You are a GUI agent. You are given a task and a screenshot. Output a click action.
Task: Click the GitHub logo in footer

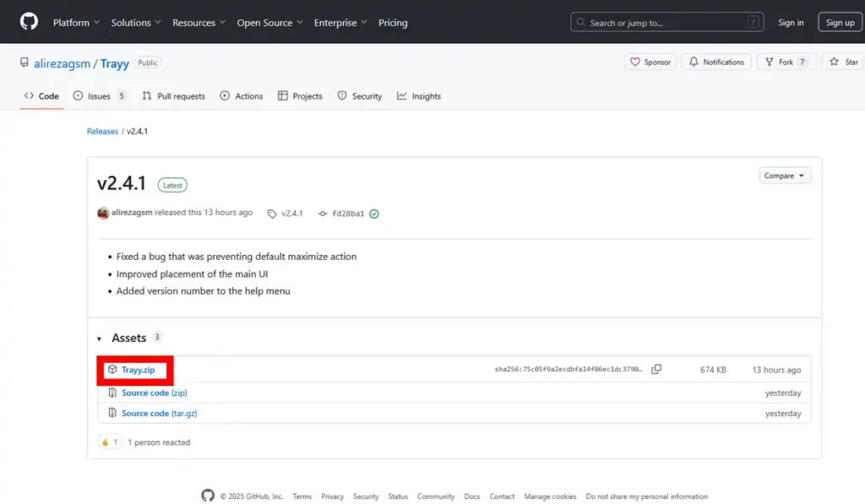208,496
